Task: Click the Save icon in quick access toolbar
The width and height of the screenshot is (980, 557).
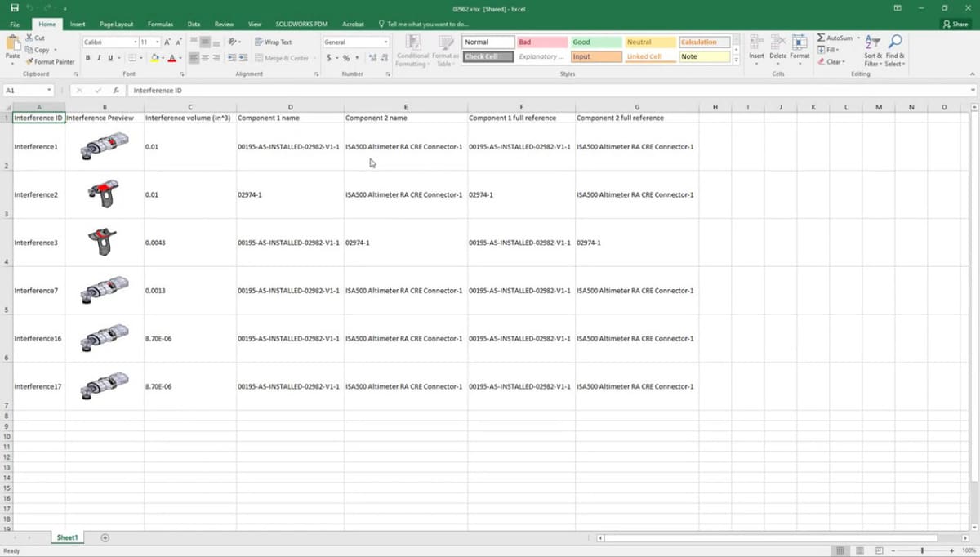Action: coord(14,7)
